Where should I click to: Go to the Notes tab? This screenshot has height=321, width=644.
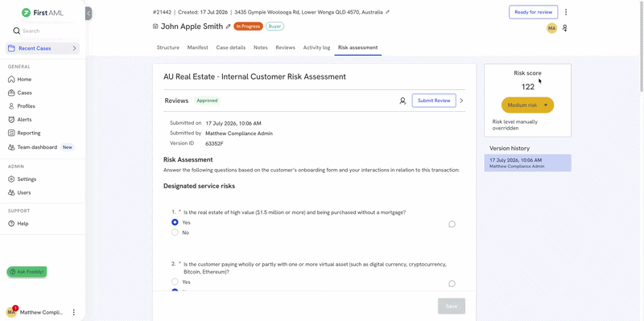click(x=260, y=47)
